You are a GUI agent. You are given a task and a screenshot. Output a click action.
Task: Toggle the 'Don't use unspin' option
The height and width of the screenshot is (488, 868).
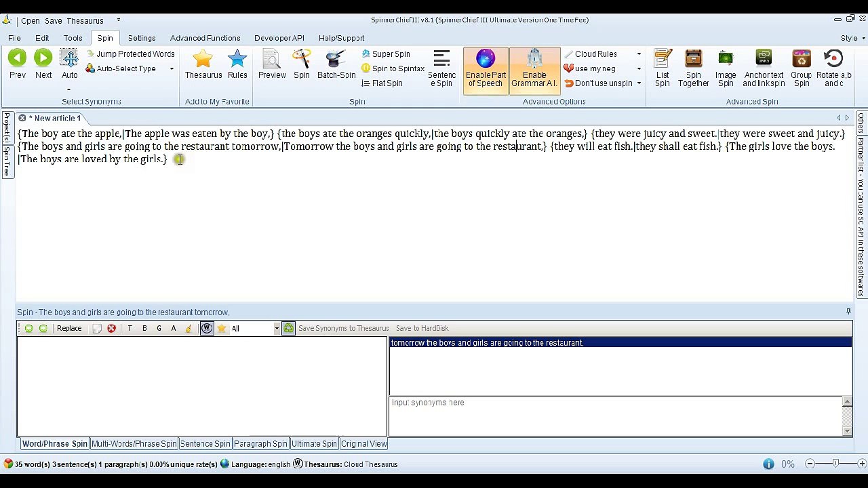click(598, 83)
